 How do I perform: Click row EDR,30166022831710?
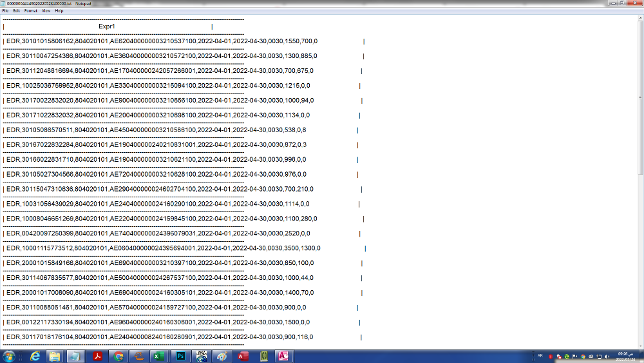(156, 159)
